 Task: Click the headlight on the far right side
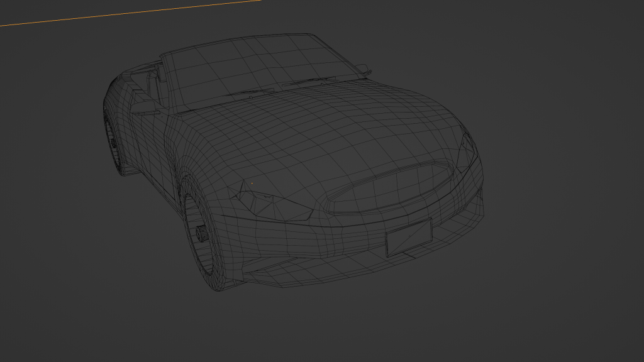click(466, 151)
